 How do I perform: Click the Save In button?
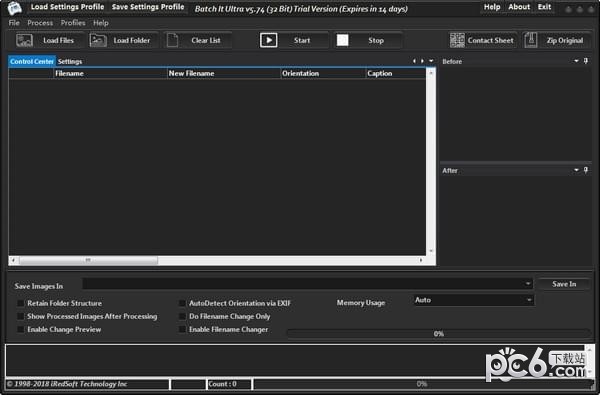click(564, 284)
